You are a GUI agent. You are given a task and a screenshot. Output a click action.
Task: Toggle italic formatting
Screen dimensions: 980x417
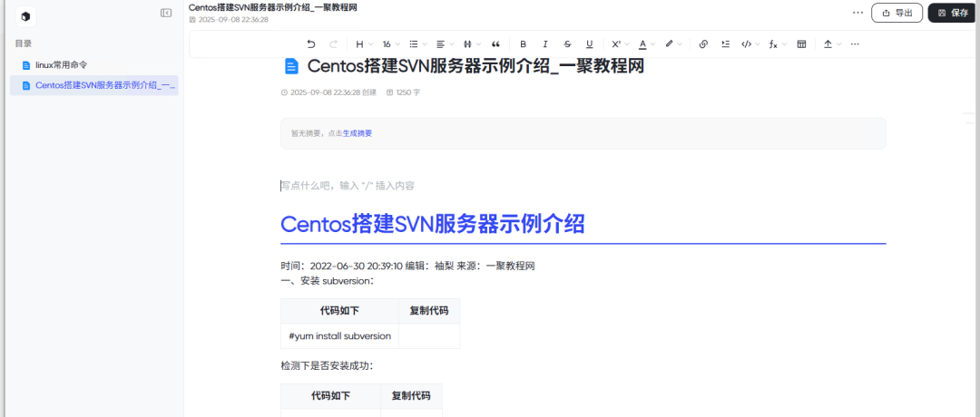[x=545, y=44]
